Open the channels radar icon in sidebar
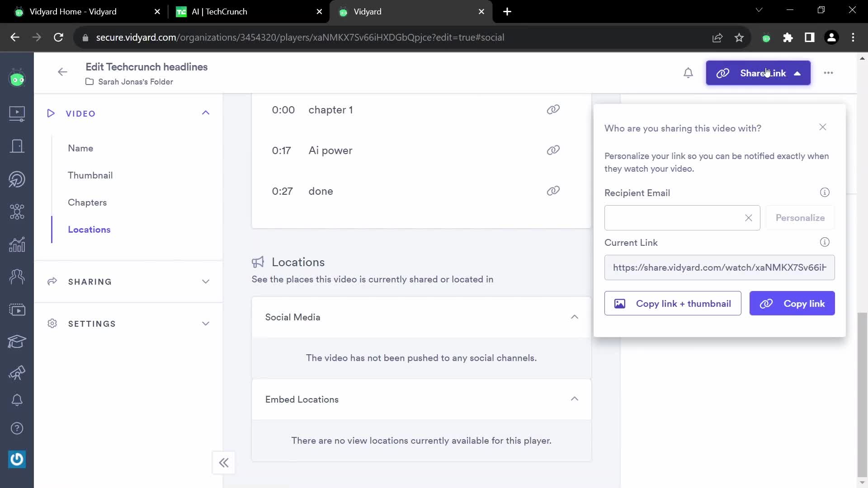The image size is (868, 488). [17, 179]
